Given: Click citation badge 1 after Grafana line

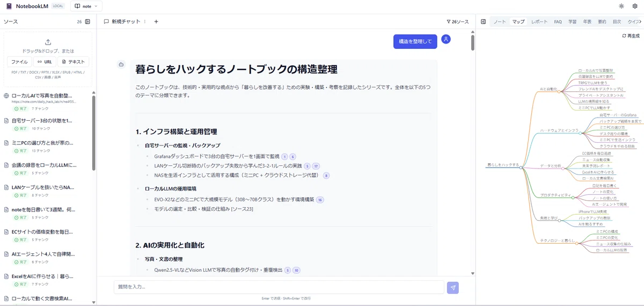Looking at the screenshot, I should [285, 157].
